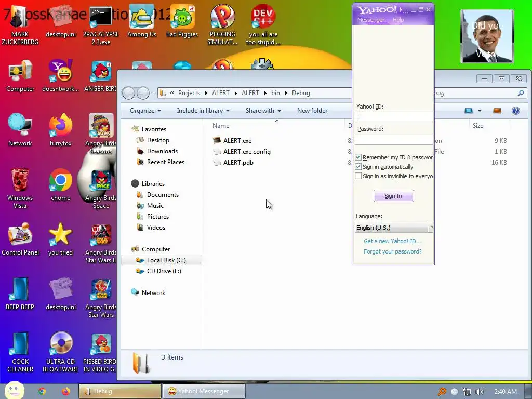The width and height of the screenshot is (532, 399).
Task: Open the Help menu in Yahoo Messenger
Action: coord(398,20)
